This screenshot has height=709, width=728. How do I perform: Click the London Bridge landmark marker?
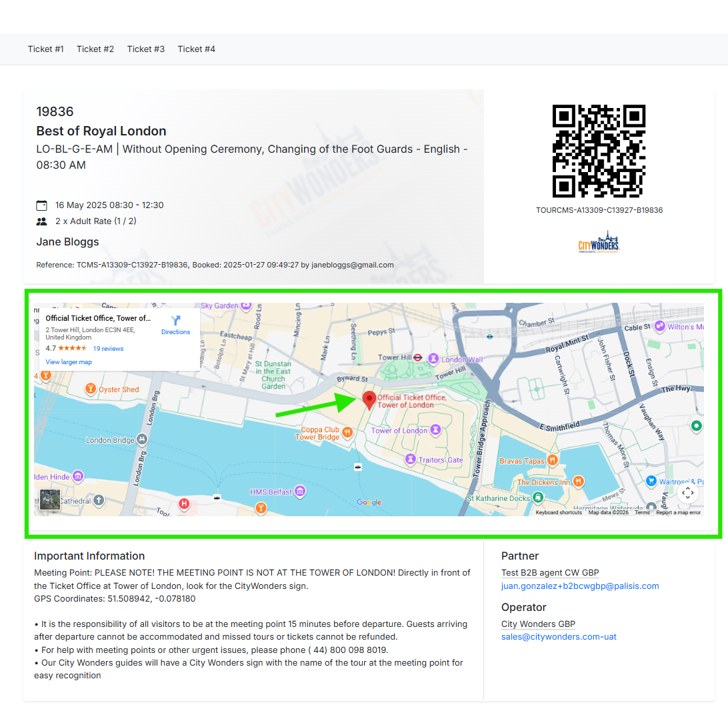142,439
